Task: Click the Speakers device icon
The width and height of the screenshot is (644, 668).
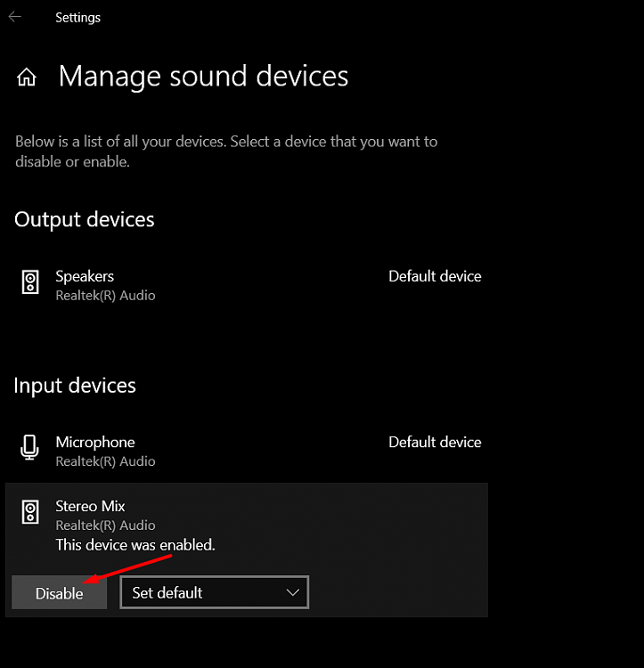Action: (30, 282)
